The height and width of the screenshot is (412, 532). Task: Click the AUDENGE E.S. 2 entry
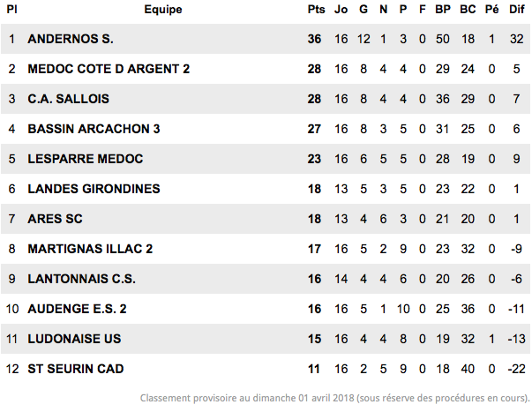[x=77, y=309]
